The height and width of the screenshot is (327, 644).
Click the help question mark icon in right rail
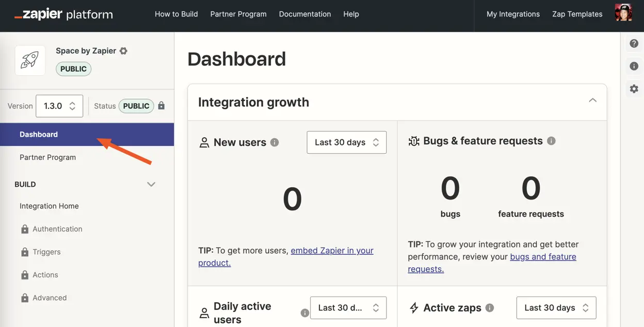[x=634, y=44]
